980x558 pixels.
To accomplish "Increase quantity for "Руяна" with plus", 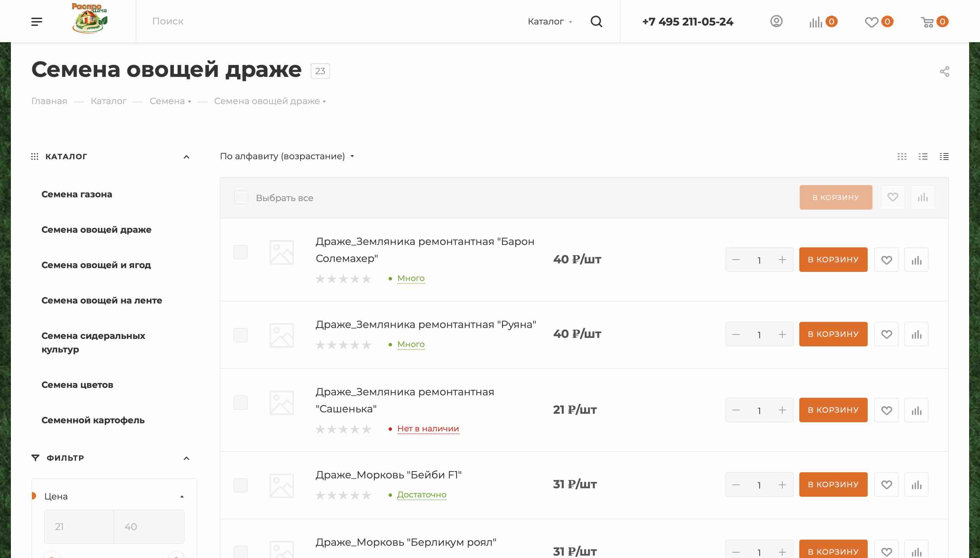I will [x=782, y=334].
